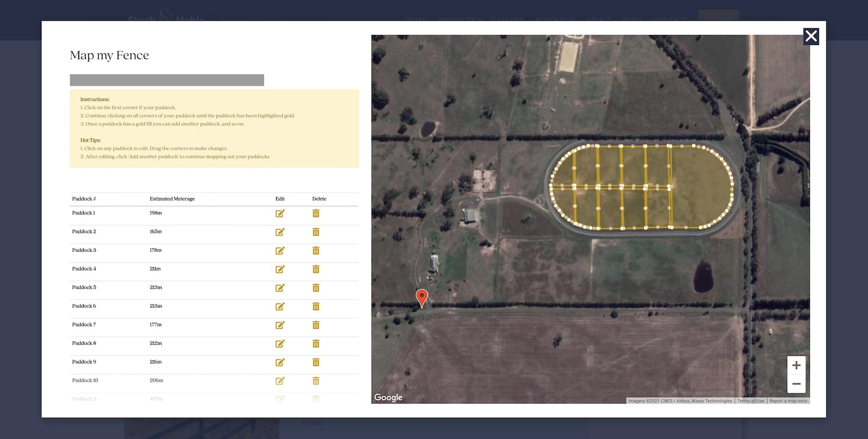
Task: Delete Paddock 10 row
Action: tap(316, 381)
